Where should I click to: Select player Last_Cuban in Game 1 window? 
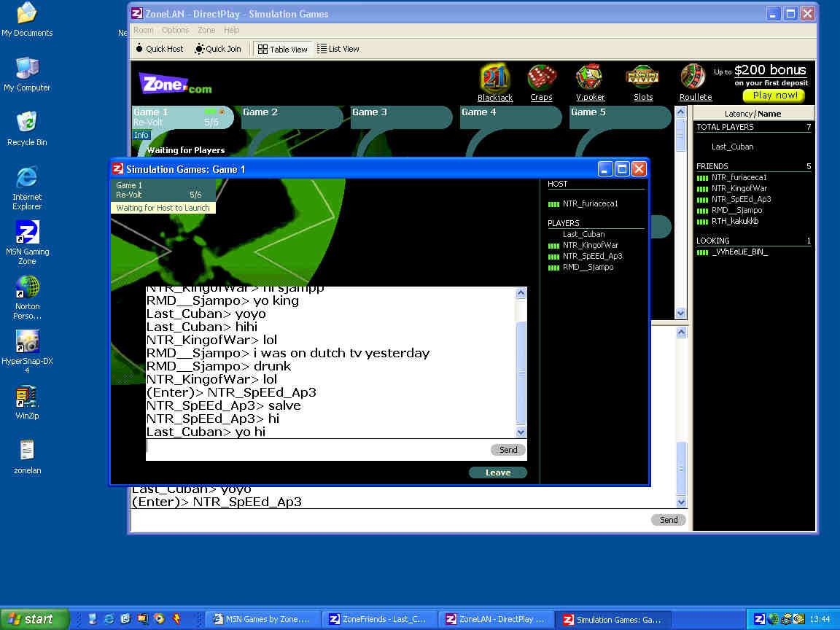click(x=583, y=234)
